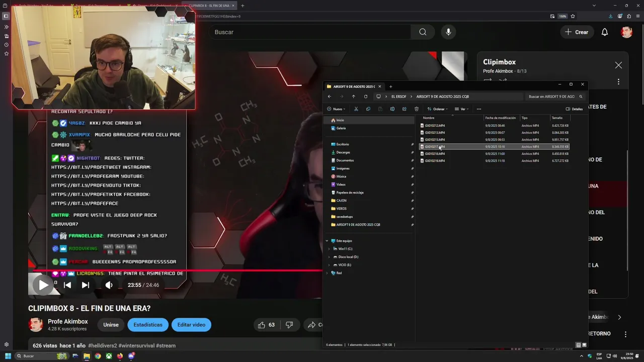Bookmark page with browser star icon
This screenshot has width=644, height=362.
coord(573,16)
